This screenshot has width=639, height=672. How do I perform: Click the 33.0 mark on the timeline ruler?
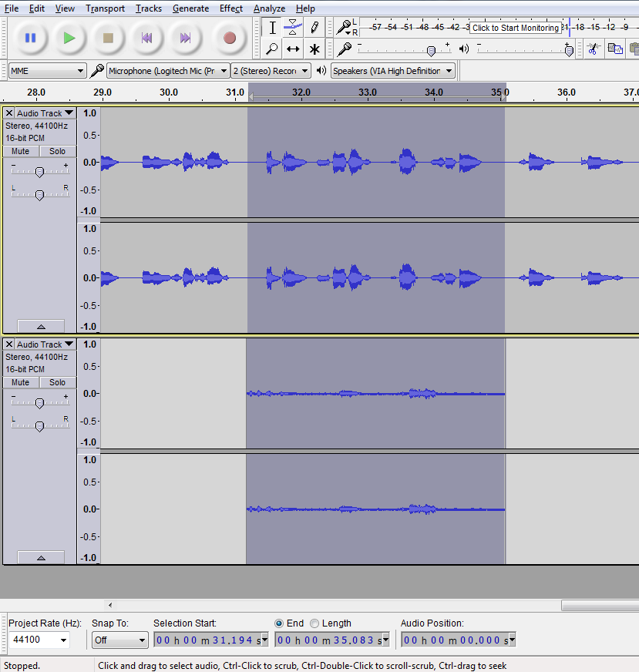[367, 92]
